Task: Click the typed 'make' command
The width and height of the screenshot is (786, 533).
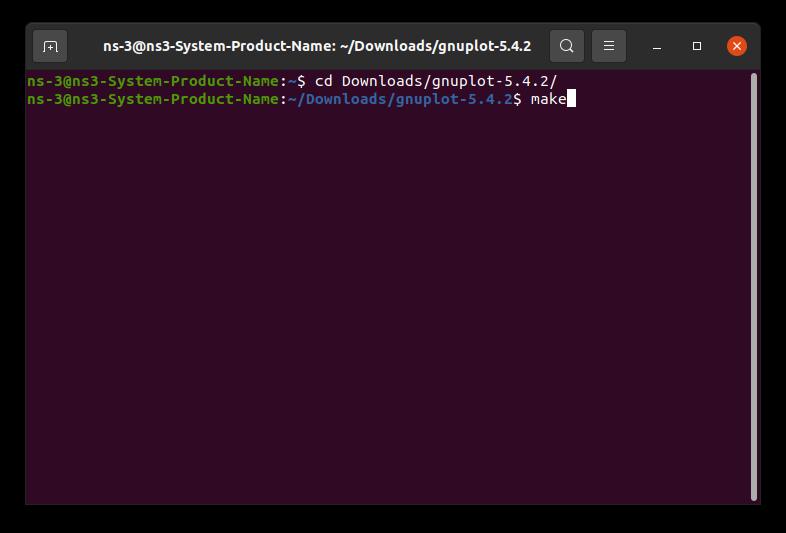Action: tap(548, 99)
